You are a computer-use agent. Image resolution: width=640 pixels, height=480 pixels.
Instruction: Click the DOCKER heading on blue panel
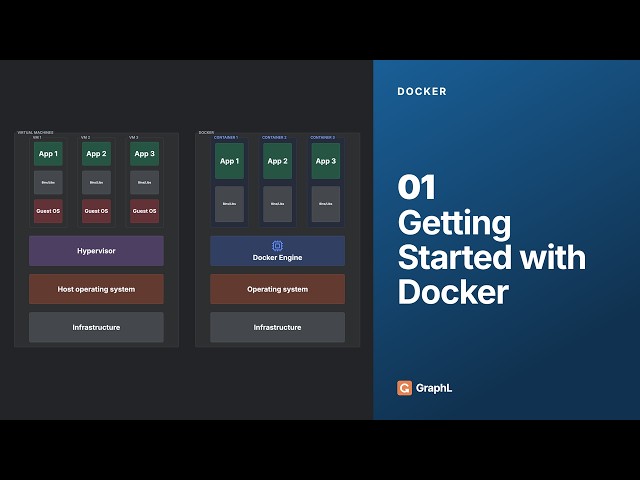pyautogui.click(x=422, y=91)
